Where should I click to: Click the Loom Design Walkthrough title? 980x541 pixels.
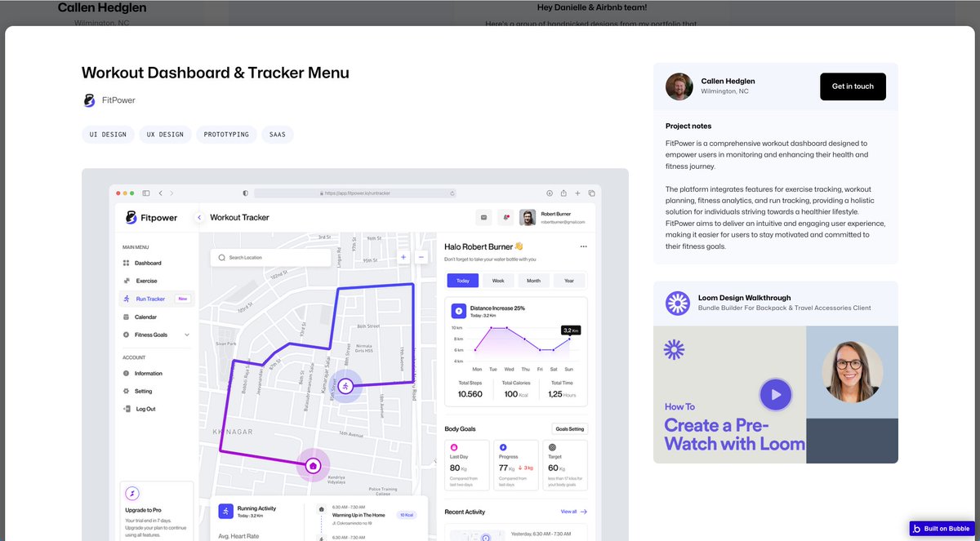(x=745, y=298)
